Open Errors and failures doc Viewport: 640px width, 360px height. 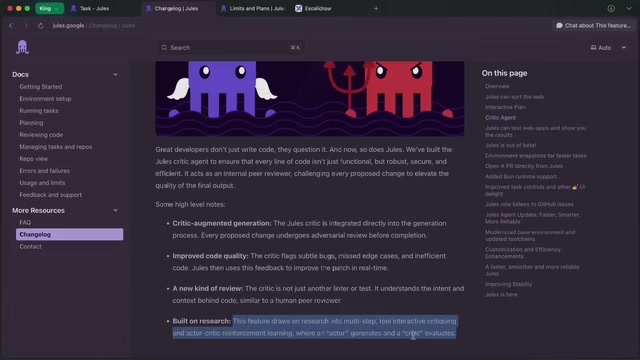[x=44, y=171]
